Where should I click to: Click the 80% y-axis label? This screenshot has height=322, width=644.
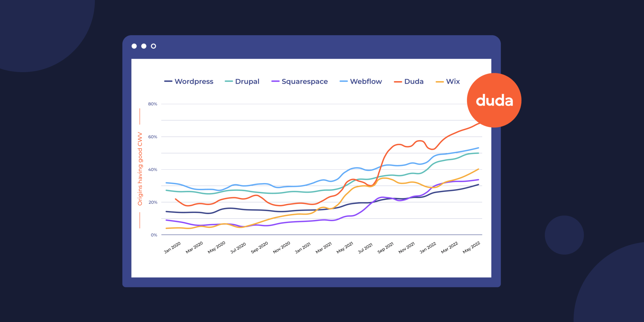153,104
